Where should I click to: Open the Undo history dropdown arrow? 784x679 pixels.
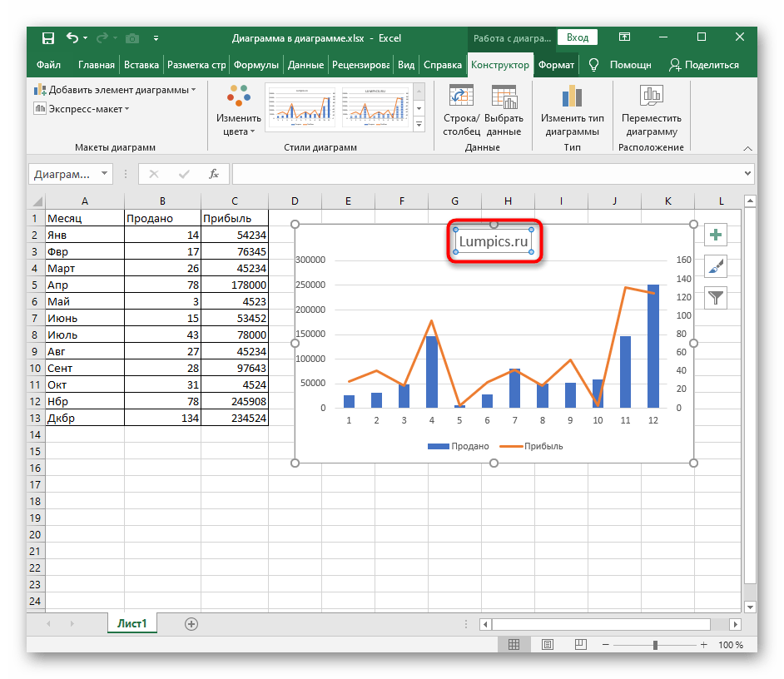coord(86,38)
